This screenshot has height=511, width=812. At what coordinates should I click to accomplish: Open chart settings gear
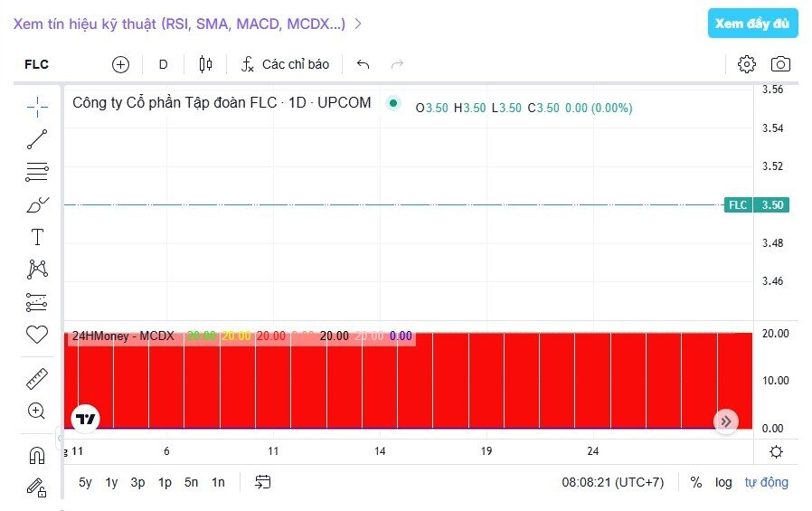(x=747, y=64)
